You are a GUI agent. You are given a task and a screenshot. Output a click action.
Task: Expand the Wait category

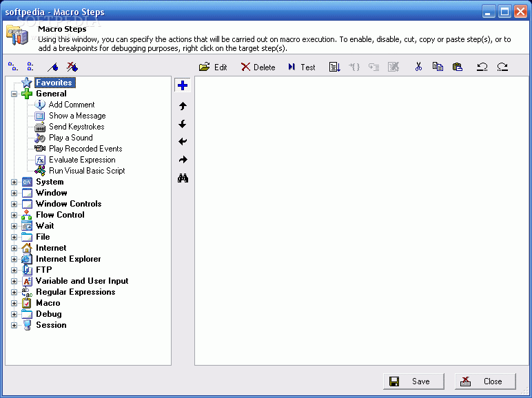click(14, 226)
